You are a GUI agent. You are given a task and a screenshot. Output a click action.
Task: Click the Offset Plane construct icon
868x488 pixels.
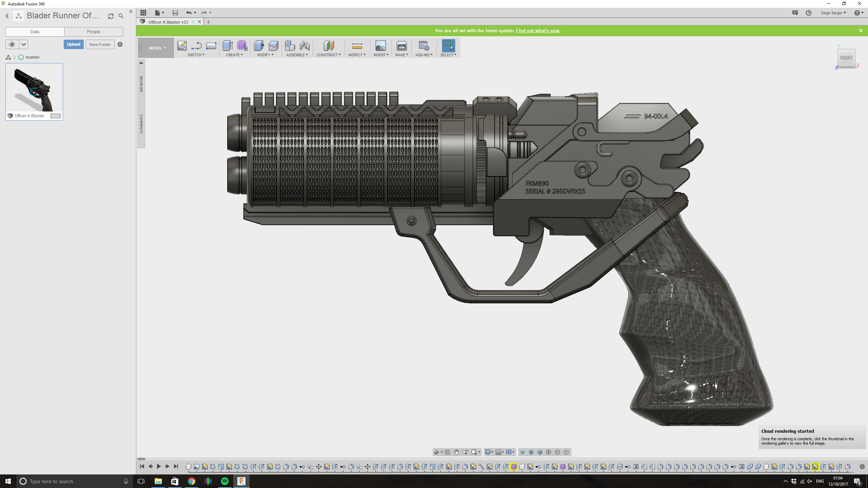[x=329, y=45]
